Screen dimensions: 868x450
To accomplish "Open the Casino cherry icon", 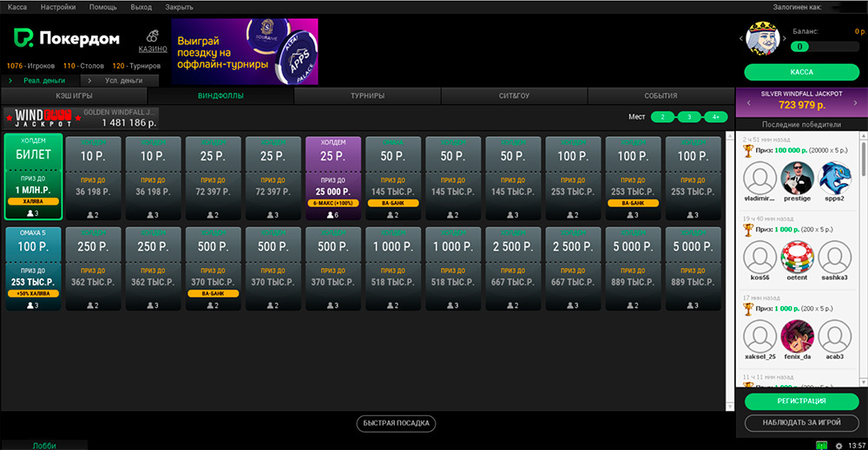I will click(x=153, y=36).
